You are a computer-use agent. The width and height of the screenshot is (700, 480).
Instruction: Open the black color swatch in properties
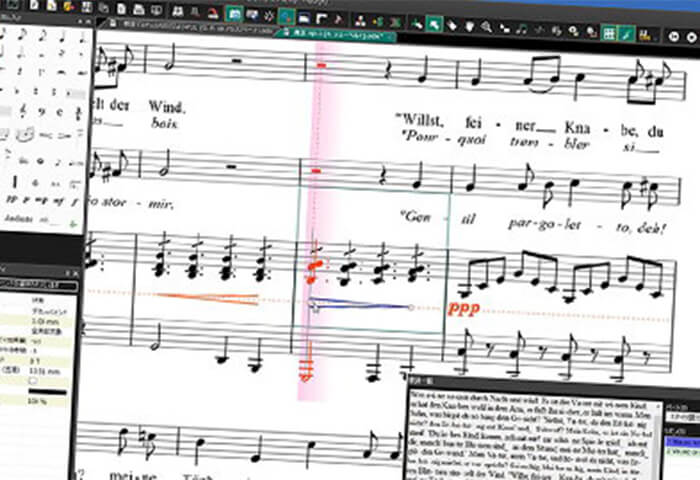47,392
